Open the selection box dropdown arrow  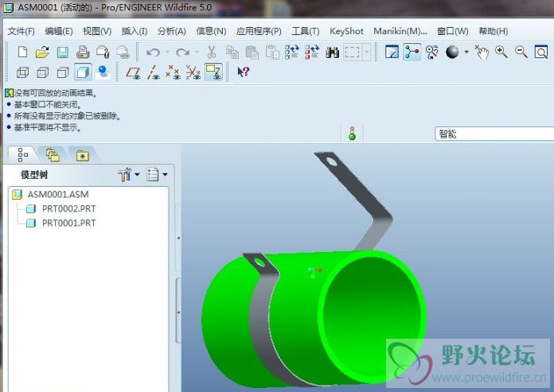367,52
